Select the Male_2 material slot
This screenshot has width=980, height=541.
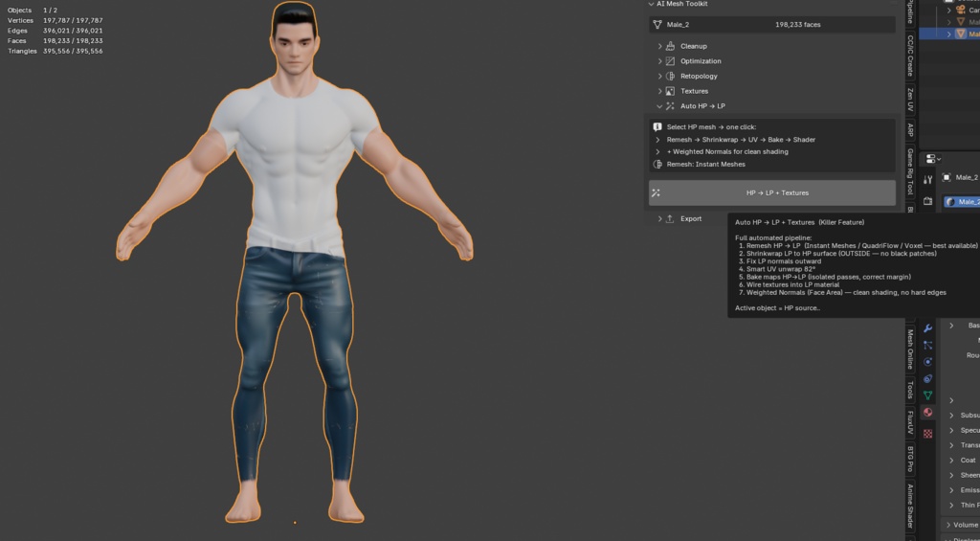pyautogui.click(x=962, y=202)
